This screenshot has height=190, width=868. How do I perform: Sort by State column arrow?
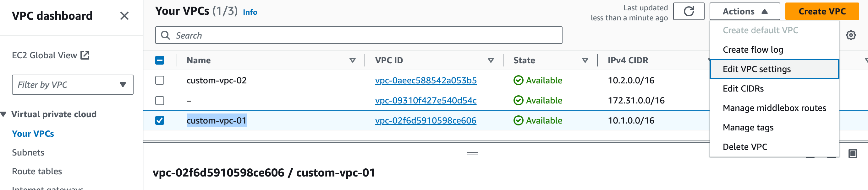(x=585, y=60)
